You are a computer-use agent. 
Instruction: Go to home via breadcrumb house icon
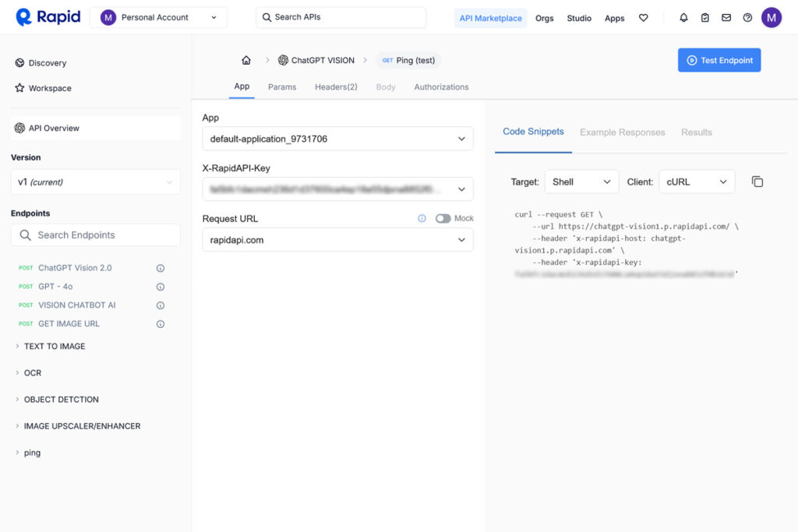click(x=245, y=60)
